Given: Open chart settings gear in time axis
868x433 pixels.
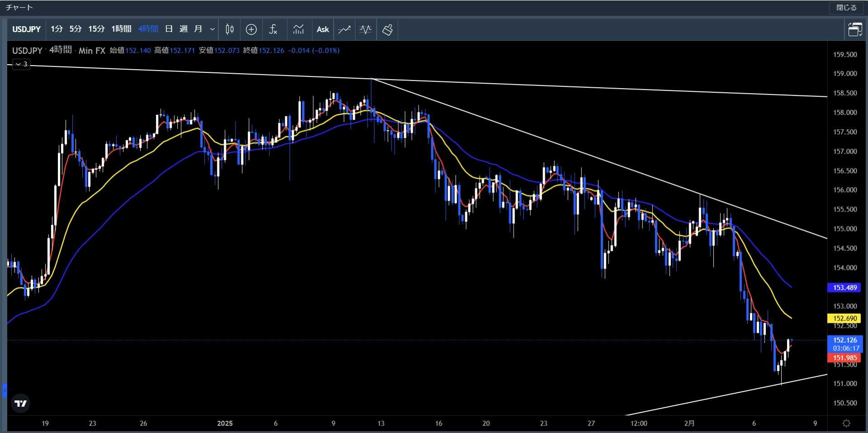Looking at the screenshot, I should [846, 424].
